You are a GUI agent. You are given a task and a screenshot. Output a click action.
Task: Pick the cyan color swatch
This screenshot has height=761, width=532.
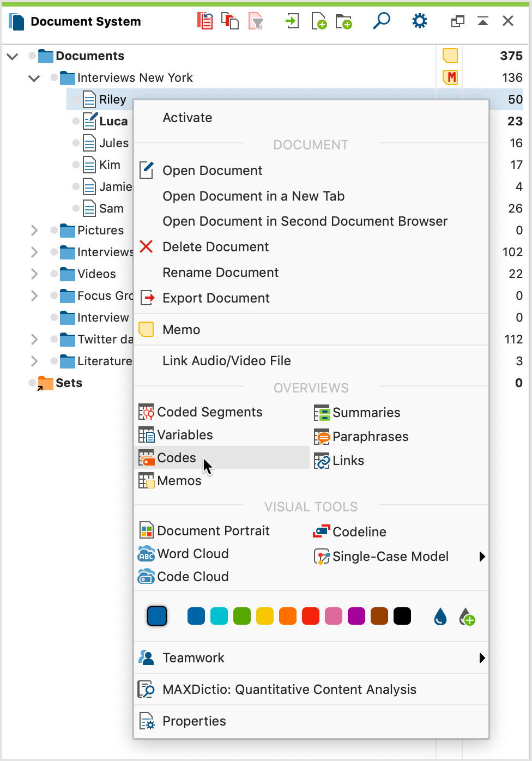[x=219, y=617]
